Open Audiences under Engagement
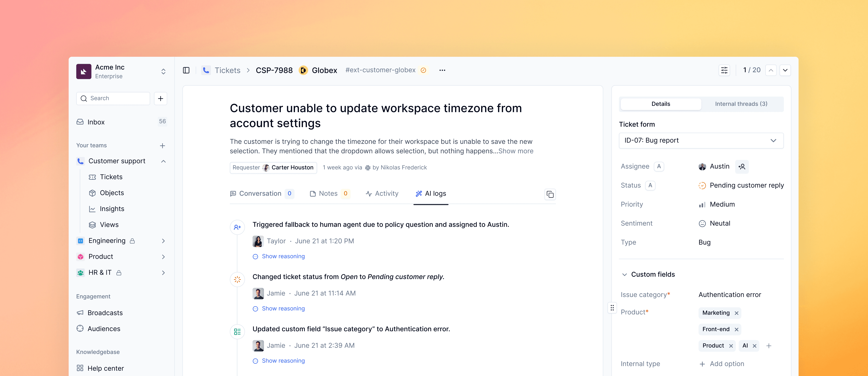The image size is (868, 376). (104, 329)
